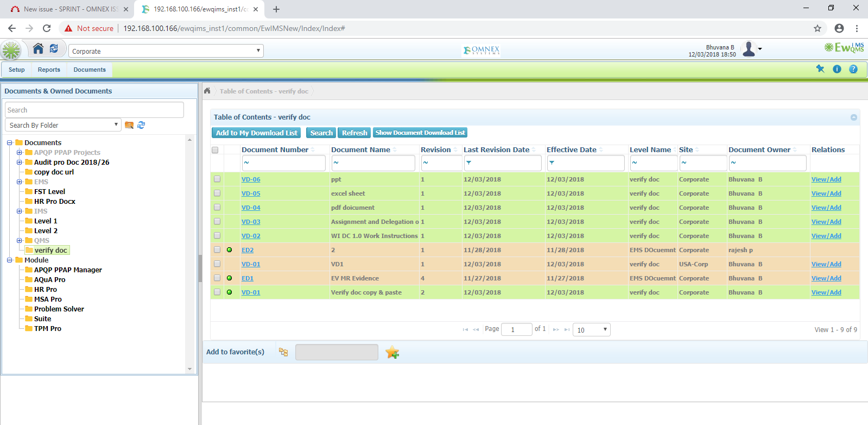This screenshot has height=425, width=868.
Task: Check the box for the VD1 row
Action: [217, 264]
